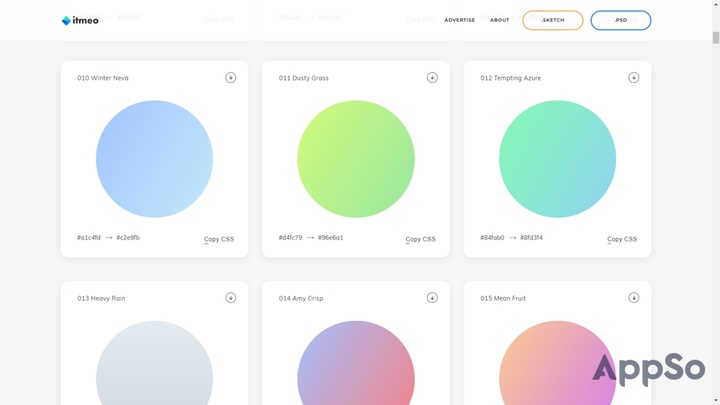Viewport: 720px width, 405px height.
Task: Open the About page
Action: (500, 20)
